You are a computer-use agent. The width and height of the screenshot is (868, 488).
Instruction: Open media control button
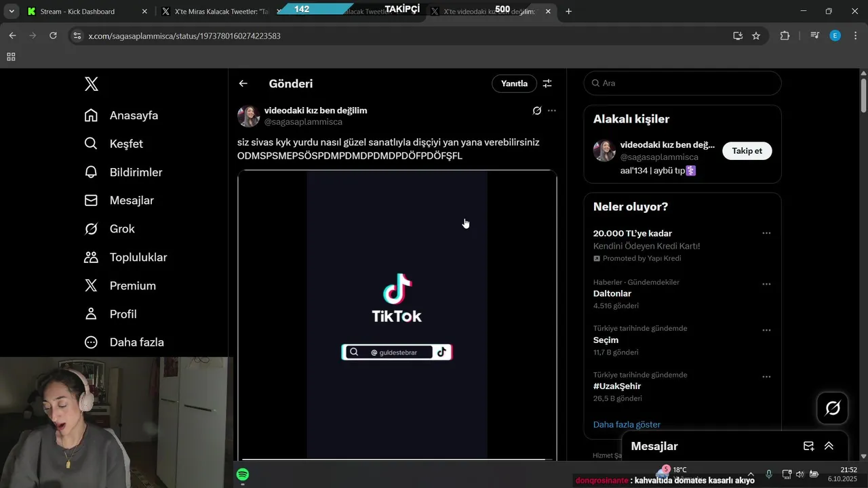tap(814, 36)
